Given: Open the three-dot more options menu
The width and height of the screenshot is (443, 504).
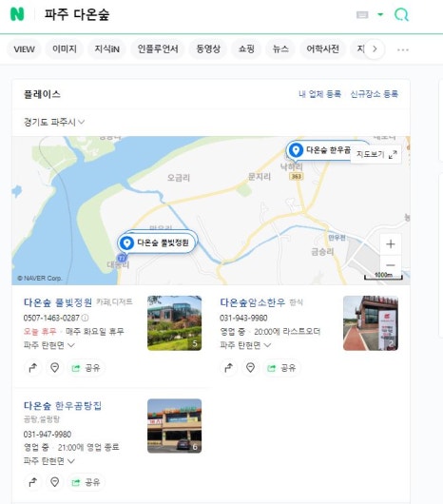Looking at the screenshot, I should coord(402,49).
